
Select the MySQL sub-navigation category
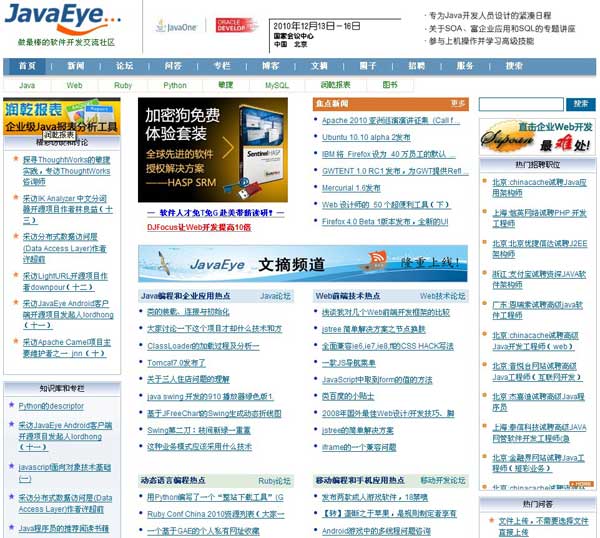pyautogui.click(x=277, y=85)
